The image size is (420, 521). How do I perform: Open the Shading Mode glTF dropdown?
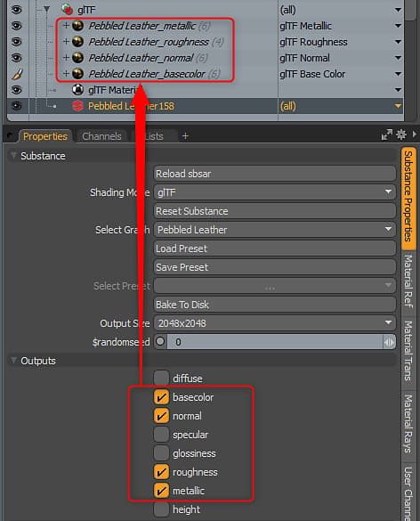(x=275, y=192)
